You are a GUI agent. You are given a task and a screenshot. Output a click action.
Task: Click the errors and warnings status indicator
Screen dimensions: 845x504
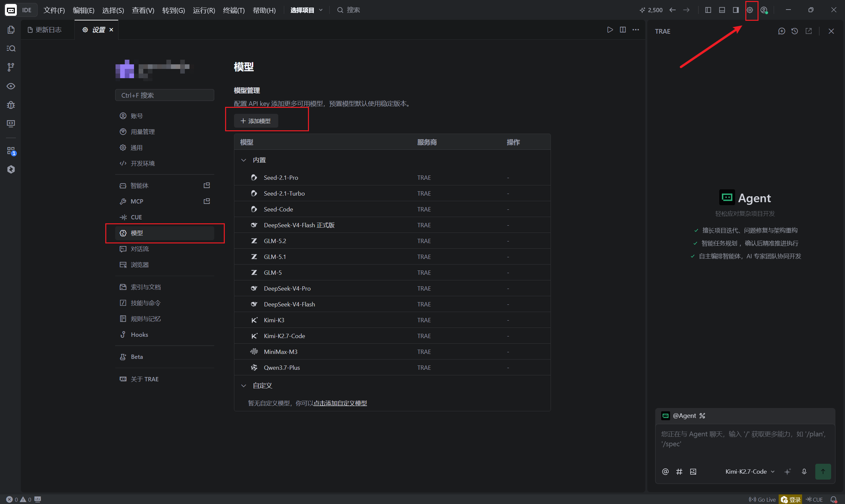(x=19, y=499)
